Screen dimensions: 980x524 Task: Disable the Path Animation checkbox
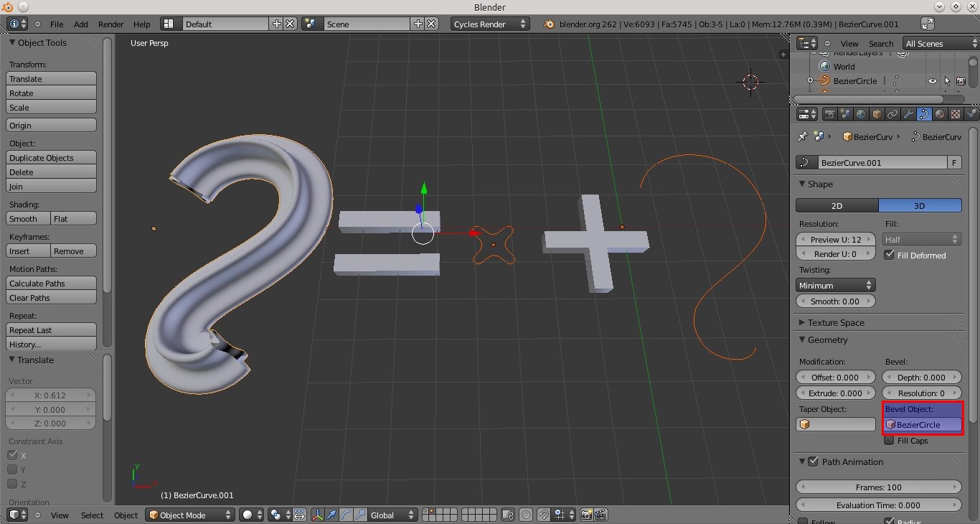813,462
